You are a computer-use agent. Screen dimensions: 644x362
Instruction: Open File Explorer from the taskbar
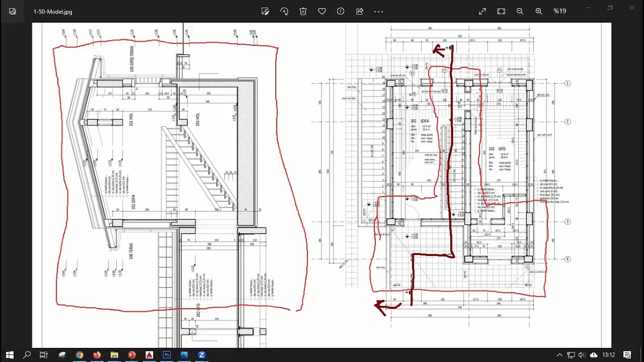click(x=114, y=355)
